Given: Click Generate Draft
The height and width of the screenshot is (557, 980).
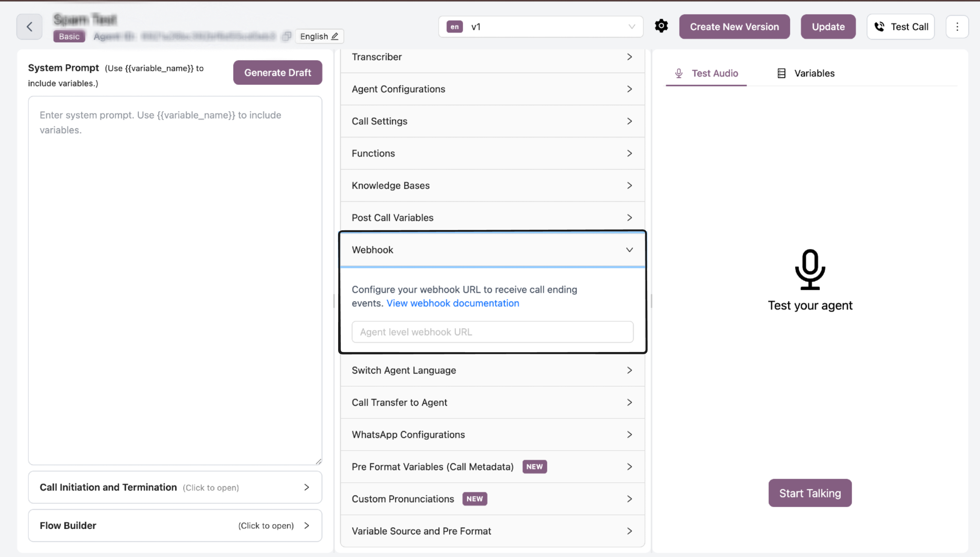Looking at the screenshot, I should [x=278, y=72].
